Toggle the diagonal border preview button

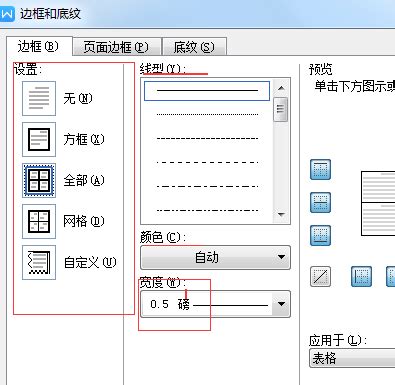(320, 276)
